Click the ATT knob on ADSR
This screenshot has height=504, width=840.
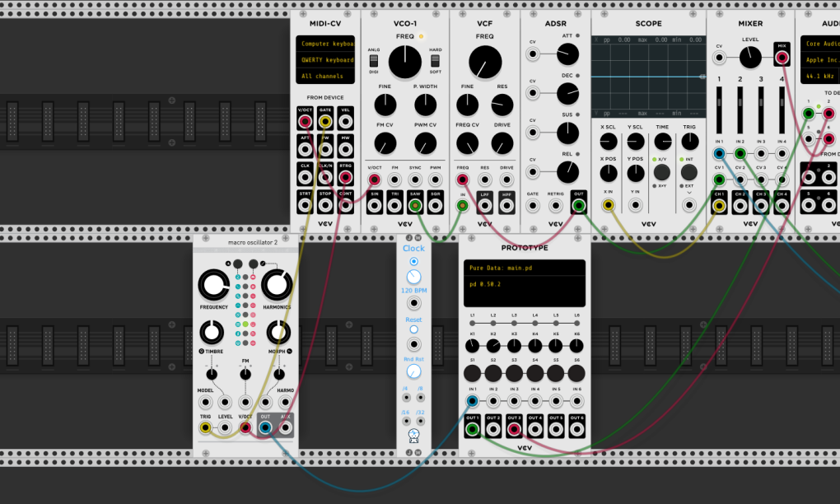567,54
